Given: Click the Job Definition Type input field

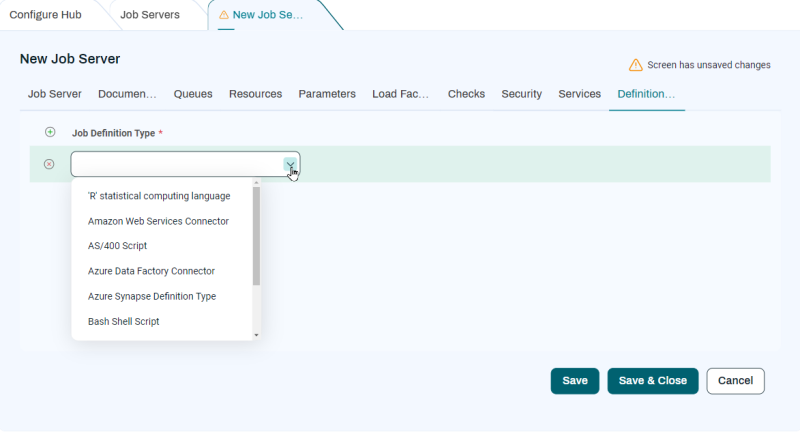Looking at the screenshot, I should click(175, 164).
